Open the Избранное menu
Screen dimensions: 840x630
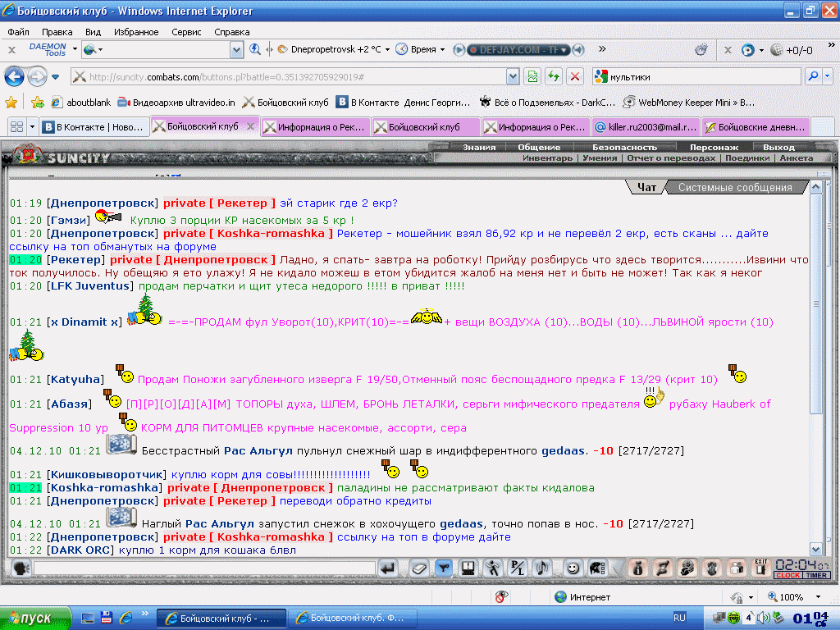(x=136, y=32)
